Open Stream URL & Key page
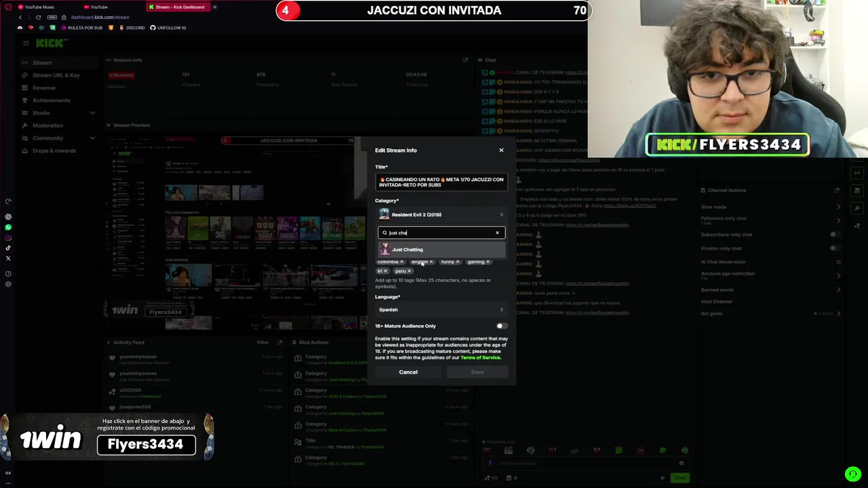Screen dimensions: 868x488 click(56, 75)
